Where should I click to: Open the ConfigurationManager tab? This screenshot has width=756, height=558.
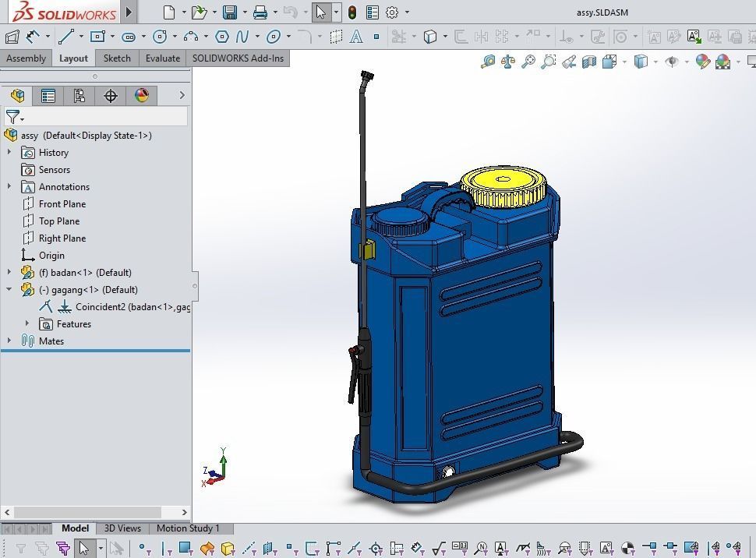(x=79, y=96)
